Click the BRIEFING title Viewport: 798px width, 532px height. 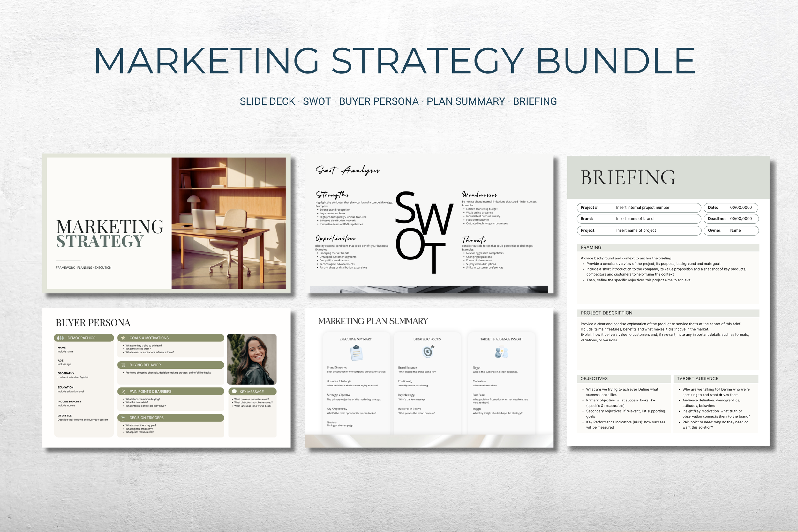click(x=628, y=177)
